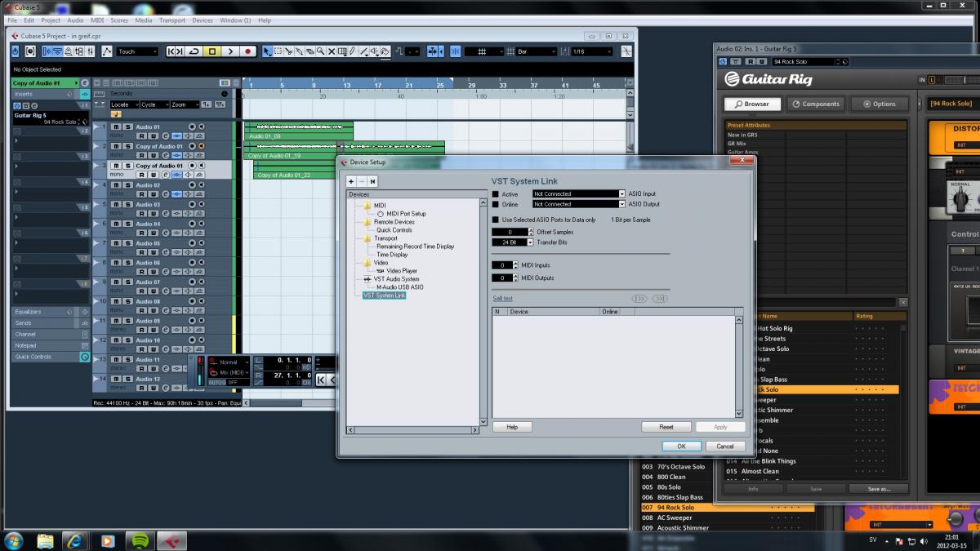Open the Locate dropdown in track list
The width and height of the screenshot is (980, 551).
tap(125, 104)
